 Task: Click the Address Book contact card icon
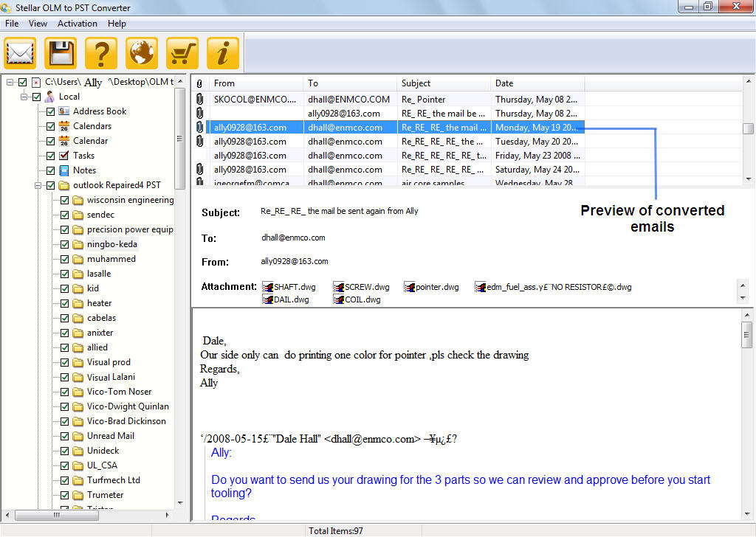(x=64, y=111)
